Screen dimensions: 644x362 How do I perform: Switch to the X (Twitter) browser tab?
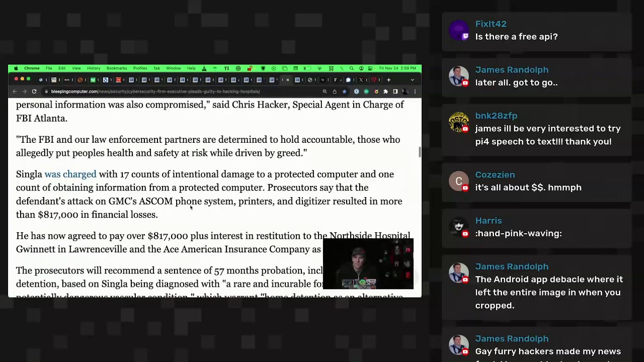[361, 80]
